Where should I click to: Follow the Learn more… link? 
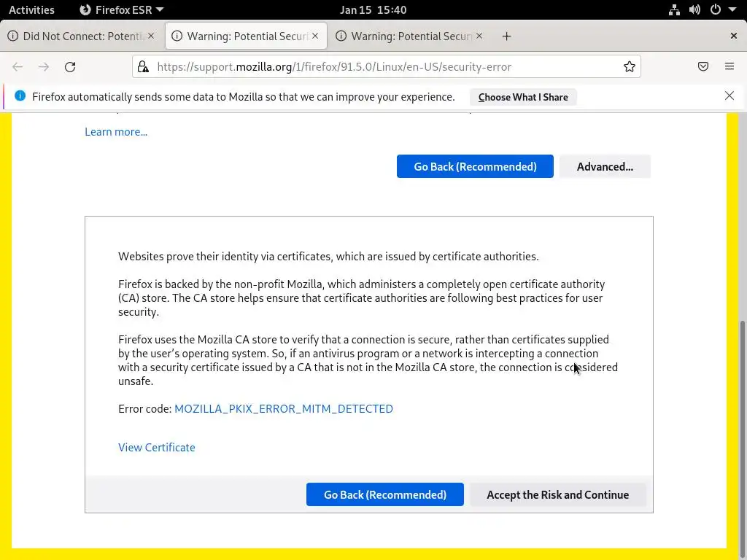pos(116,132)
